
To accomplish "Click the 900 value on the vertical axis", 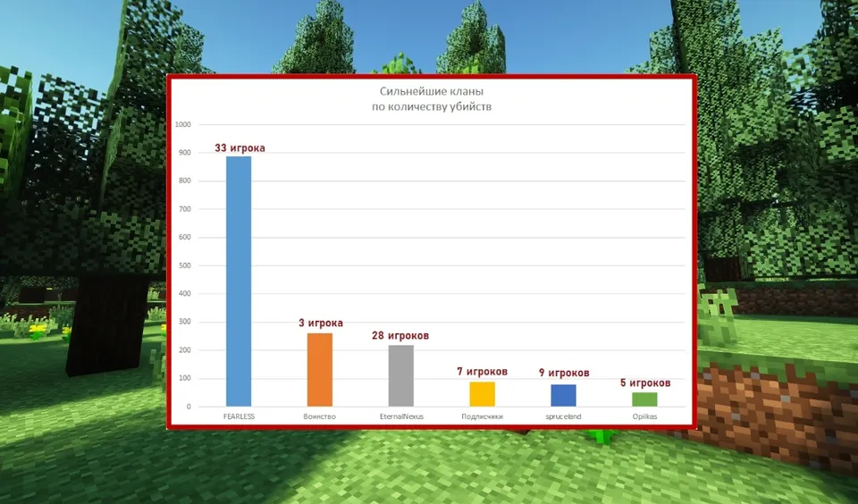I will tap(185, 153).
